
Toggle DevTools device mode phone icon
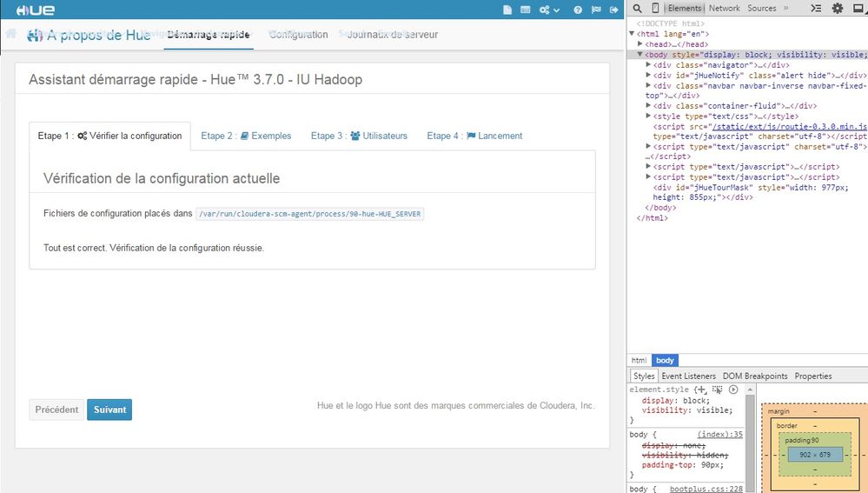pos(655,9)
